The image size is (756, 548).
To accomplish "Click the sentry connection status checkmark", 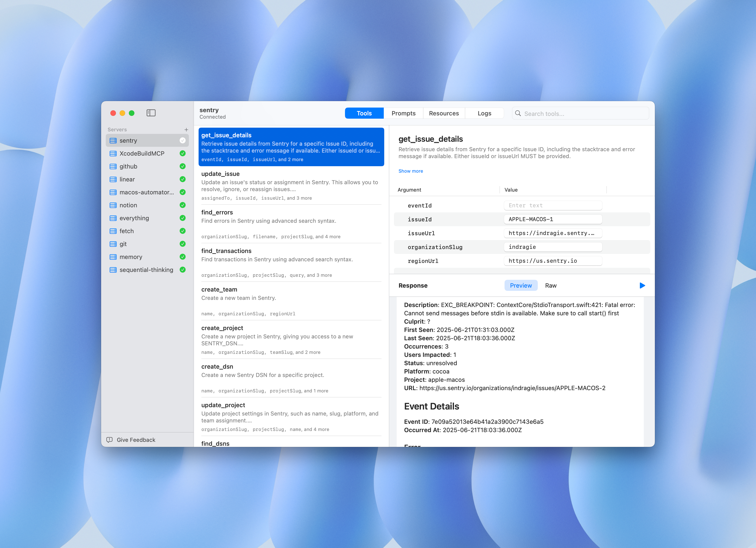I will click(183, 141).
